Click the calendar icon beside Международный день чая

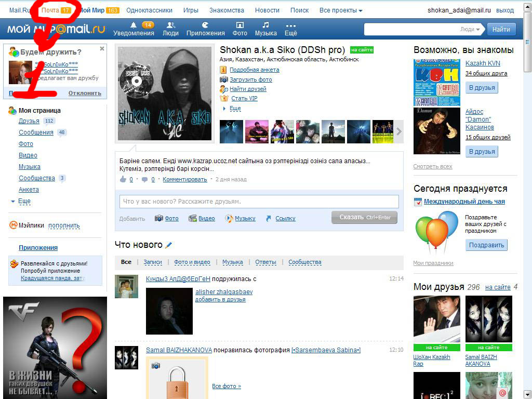418,202
